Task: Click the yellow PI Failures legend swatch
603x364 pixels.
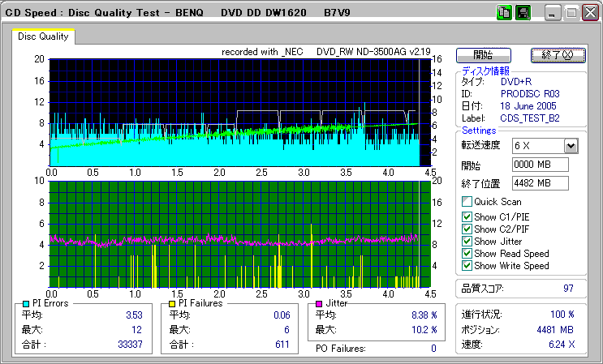Action: pyautogui.click(x=171, y=303)
